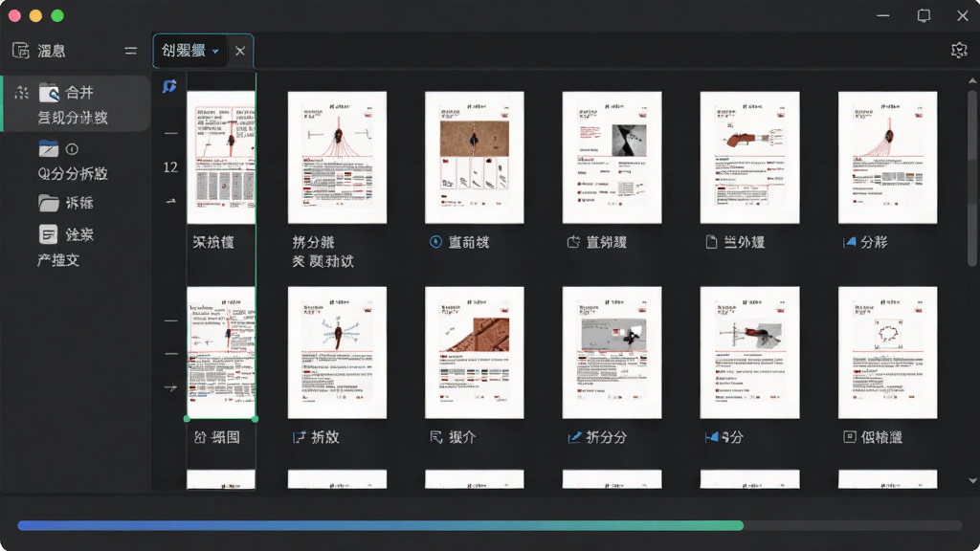Image resolution: width=980 pixels, height=551 pixels.
Task: Click the sidebar title text in the header
Action: coord(52,51)
